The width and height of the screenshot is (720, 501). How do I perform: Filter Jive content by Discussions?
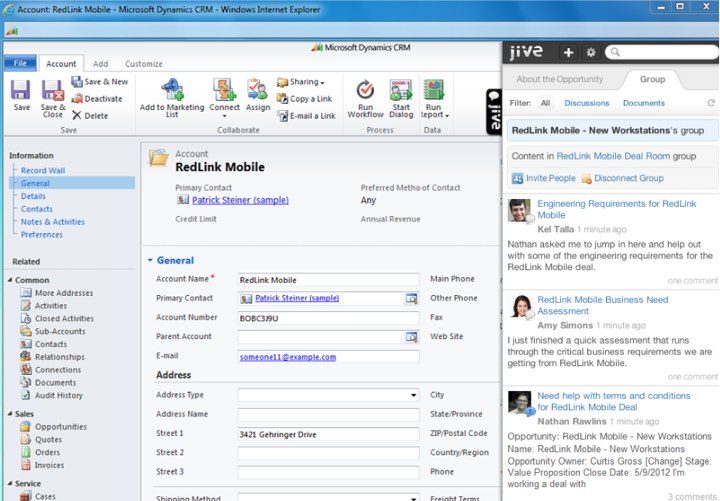[x=586, y=103]
